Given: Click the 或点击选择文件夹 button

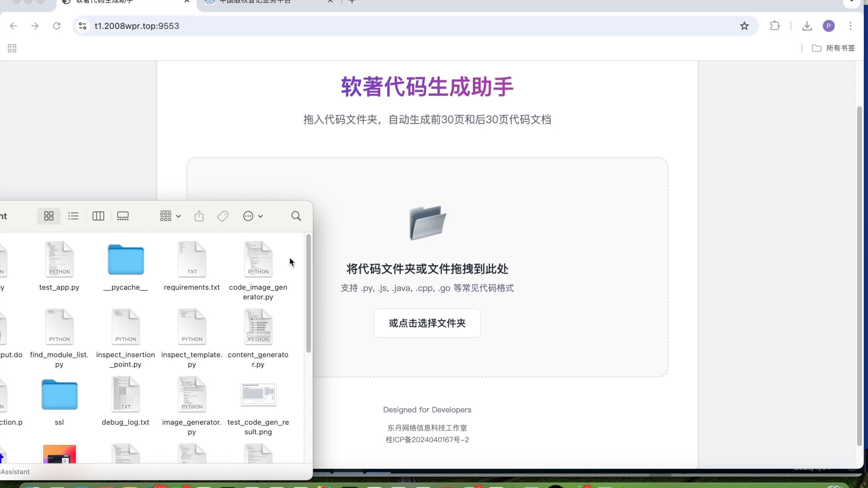Looking at the screenshot, I should (427, 323).
